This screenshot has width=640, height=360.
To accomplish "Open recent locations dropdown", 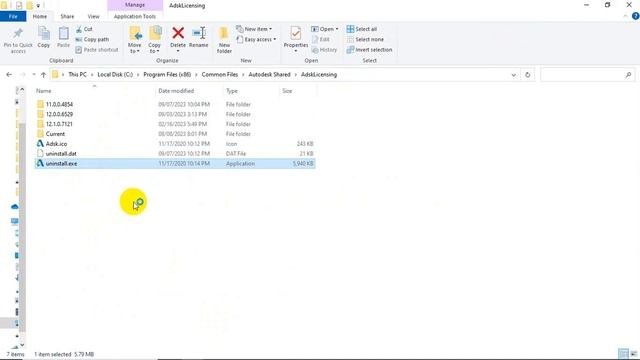I will click(33, 75).
